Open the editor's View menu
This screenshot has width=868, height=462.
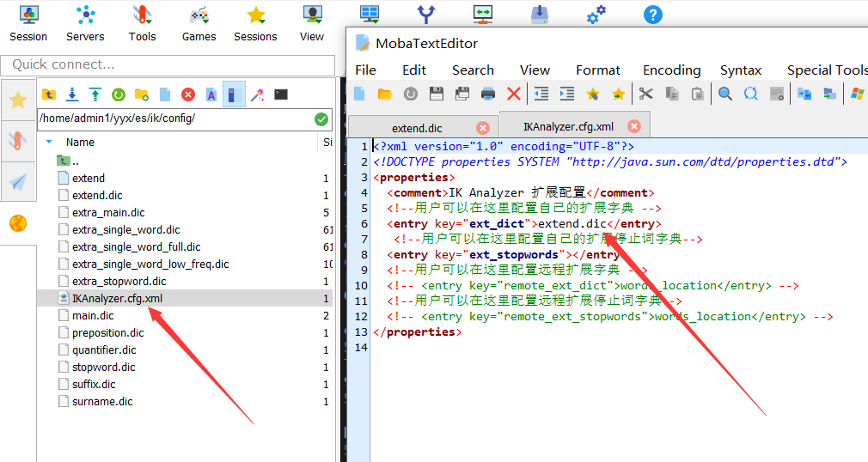[x=535, y=70]
